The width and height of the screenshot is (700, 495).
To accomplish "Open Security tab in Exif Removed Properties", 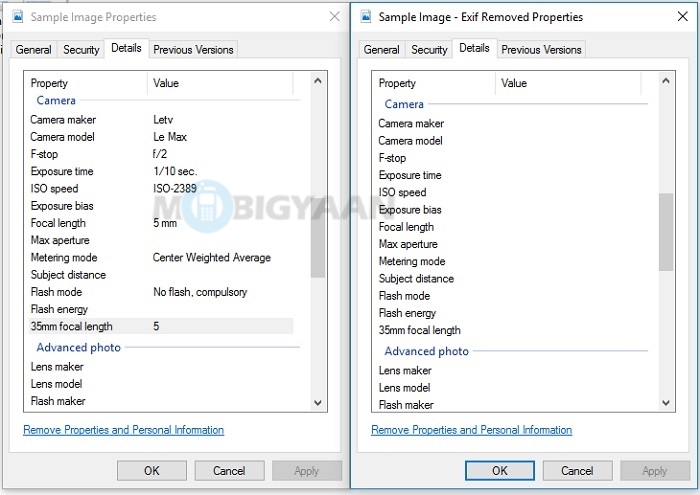I will [x=429, y=50].
